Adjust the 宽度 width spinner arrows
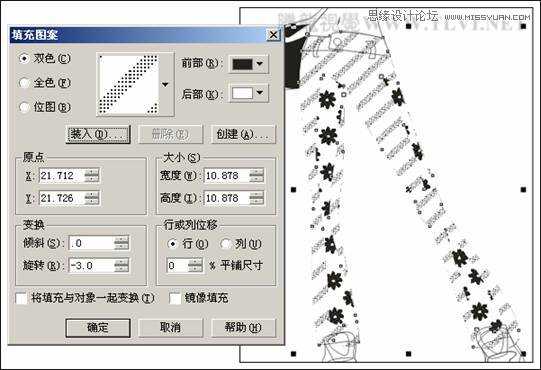Viewport: 541px width, 370px height. pos(257,176)
